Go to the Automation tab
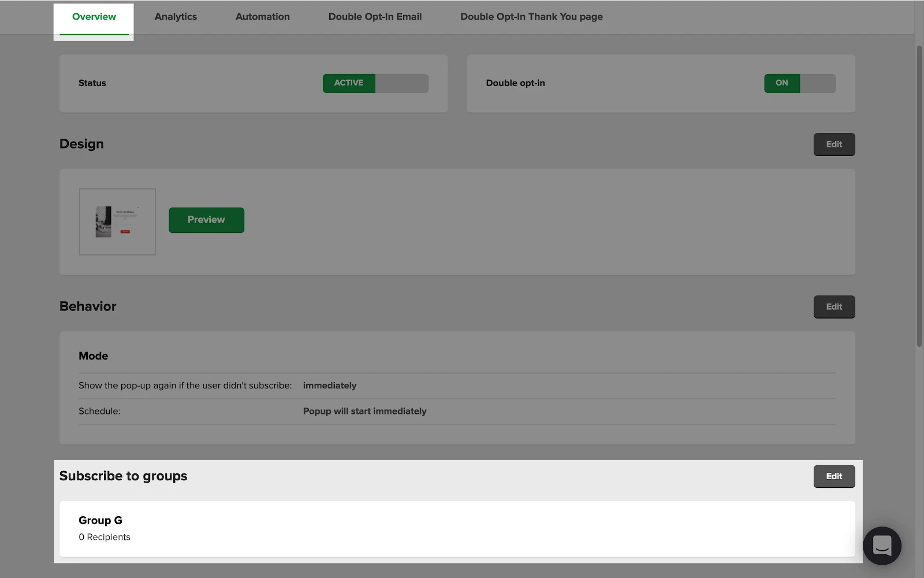 (262, 17)
